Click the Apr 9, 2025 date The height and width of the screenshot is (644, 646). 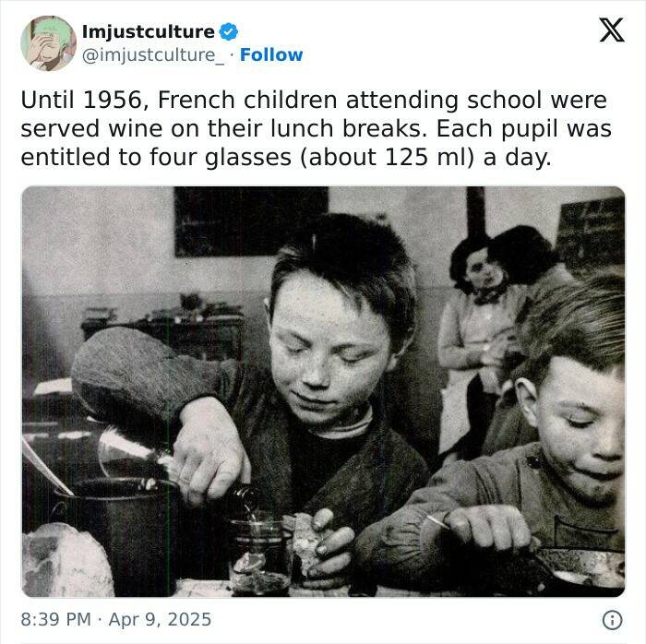click(160, 619)
